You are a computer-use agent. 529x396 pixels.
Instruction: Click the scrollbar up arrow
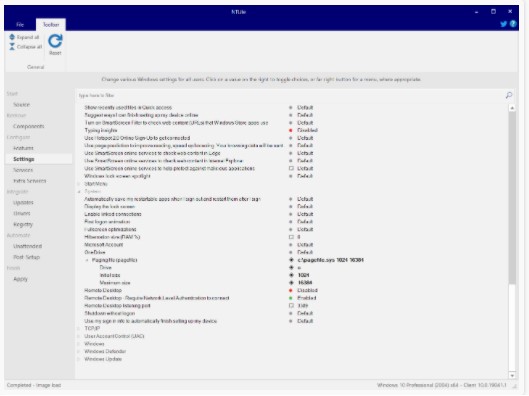[x=512, y=108]
